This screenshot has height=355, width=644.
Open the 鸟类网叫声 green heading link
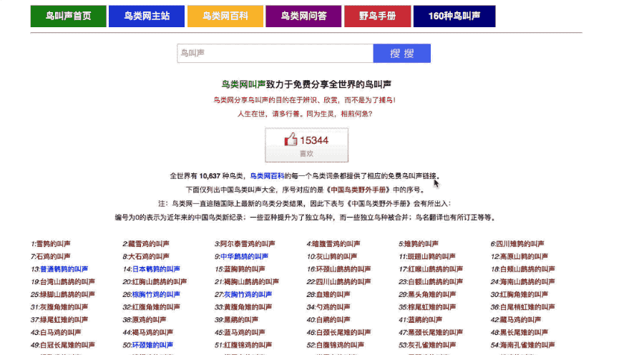[243, 84]
